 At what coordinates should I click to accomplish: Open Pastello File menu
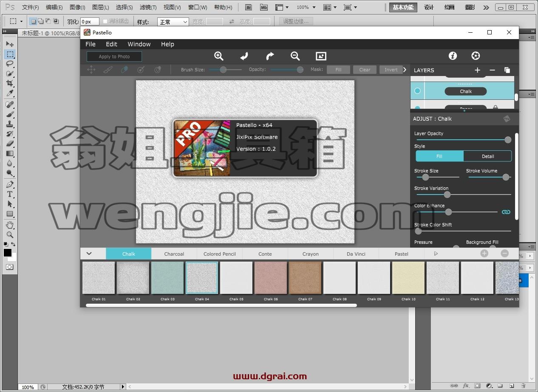(x=91, y=44)
